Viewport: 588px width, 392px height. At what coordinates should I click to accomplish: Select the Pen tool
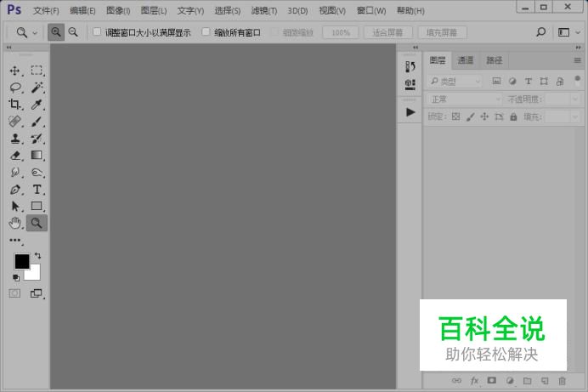(15, 190)
